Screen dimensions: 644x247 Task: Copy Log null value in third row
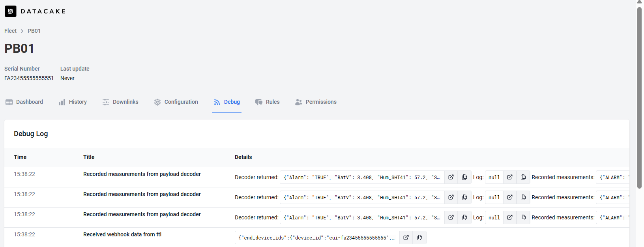(x=523, y=217)
